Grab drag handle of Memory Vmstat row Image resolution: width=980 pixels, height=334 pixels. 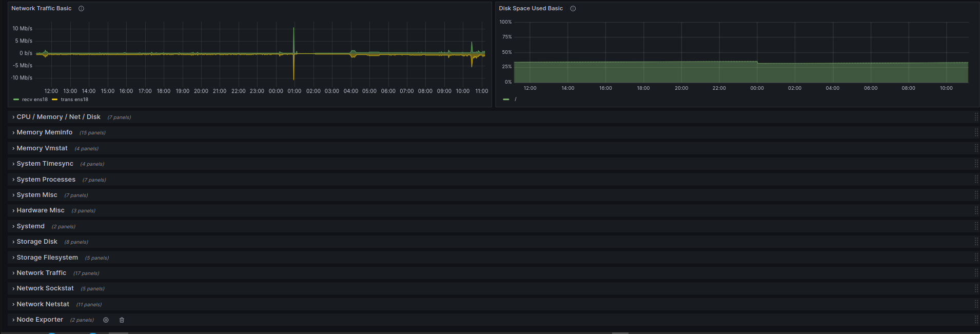click(976, 148)
